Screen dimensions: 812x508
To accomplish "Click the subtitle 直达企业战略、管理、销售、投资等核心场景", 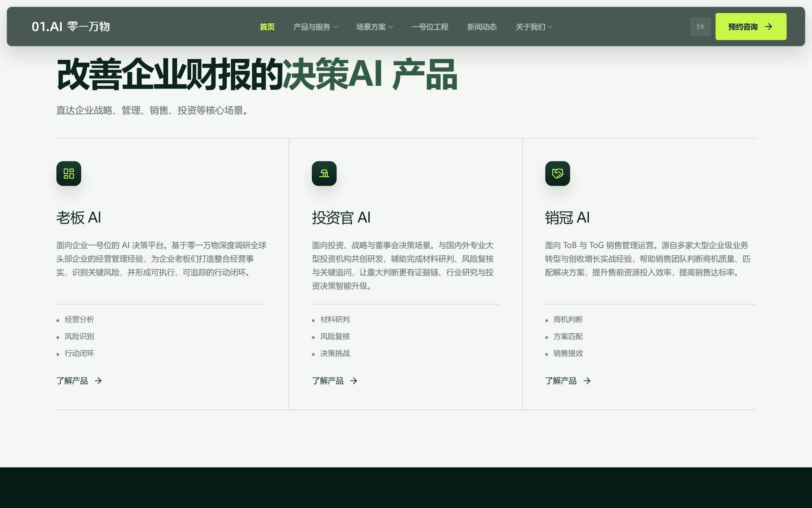I will coord(152,110).
